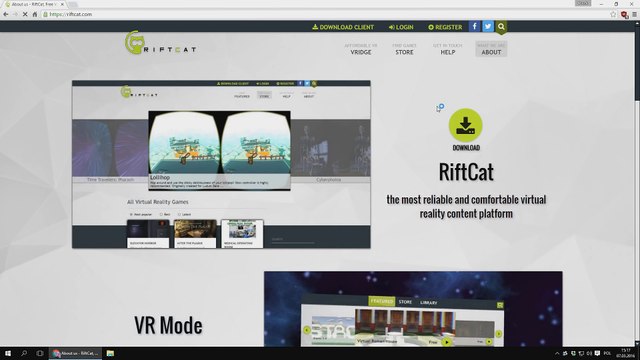This screenshot has width=640, height=360.
Task: Click the taskbar clock
Action: (626, 353)
